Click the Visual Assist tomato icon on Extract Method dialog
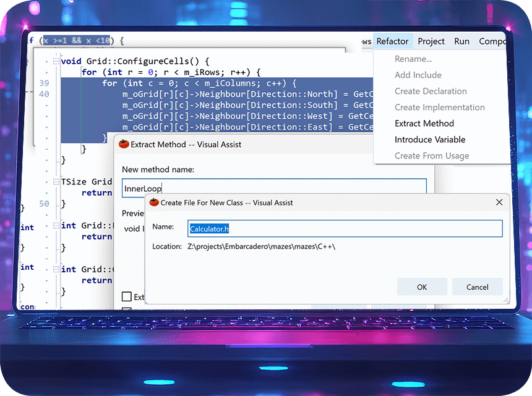 click(x=123, y=144)
